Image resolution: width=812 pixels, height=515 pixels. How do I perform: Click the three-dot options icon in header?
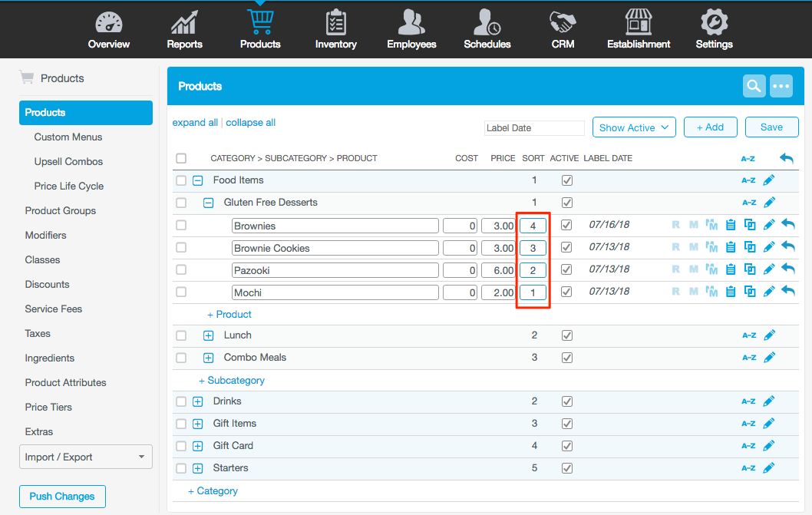[x=781, y=86]
